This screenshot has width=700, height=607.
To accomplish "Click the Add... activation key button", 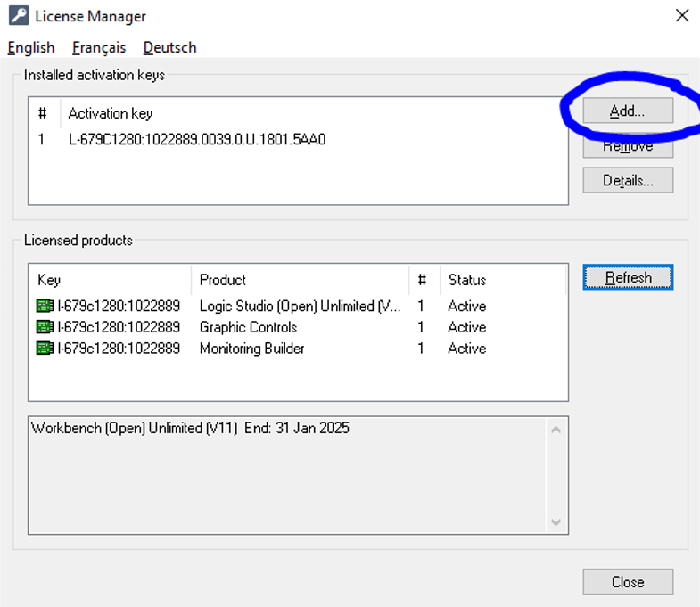I will [628, 111].
